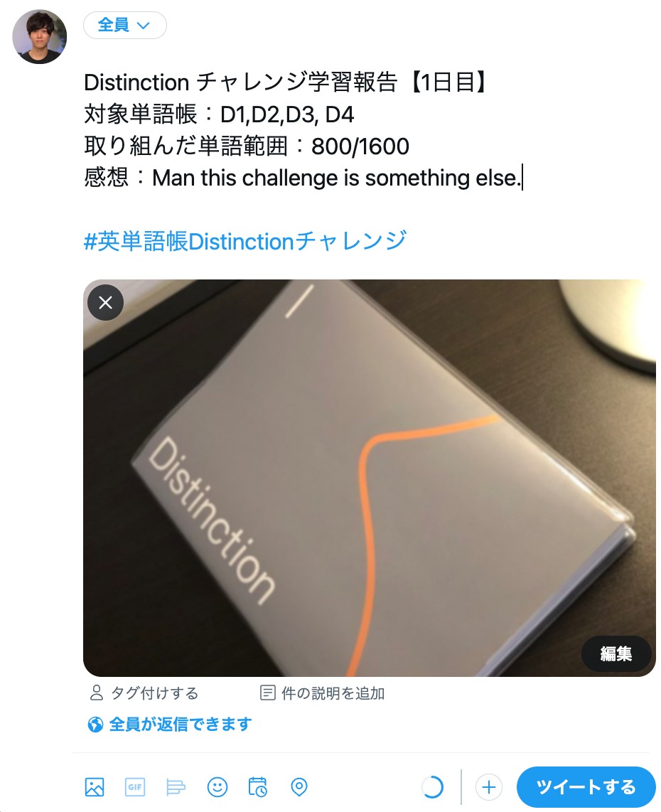Click 件の説明を追加 to add alt text
The width and height of the screenshot is (661, 812).
tap(323, 693)
